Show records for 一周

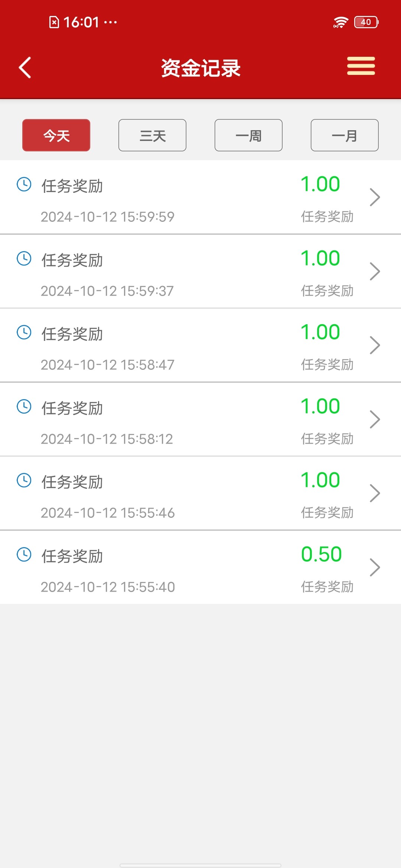pos(248,135)
